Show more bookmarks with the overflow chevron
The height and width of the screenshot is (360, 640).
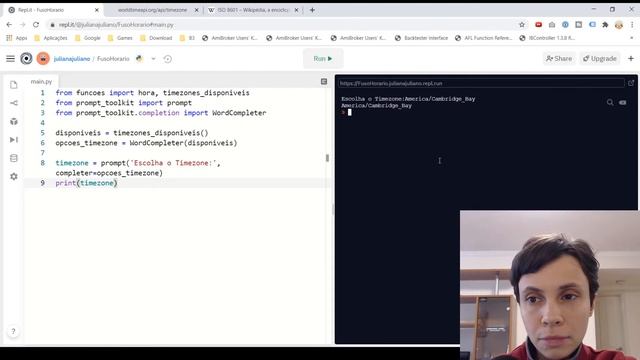631,38
